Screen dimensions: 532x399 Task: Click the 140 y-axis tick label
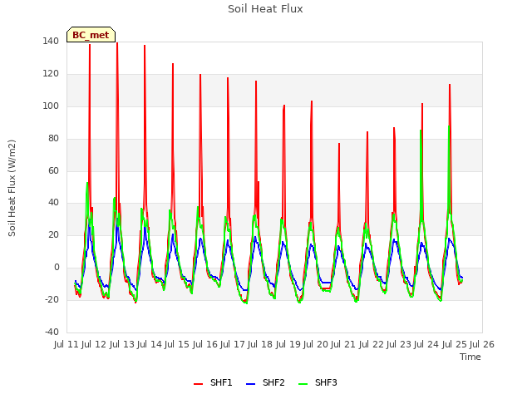[51, 42]
